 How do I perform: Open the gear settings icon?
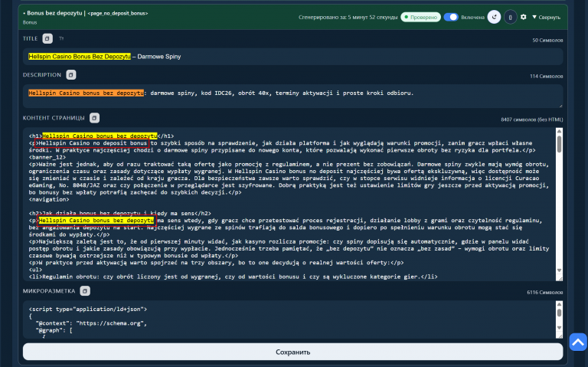click(524, 17)
